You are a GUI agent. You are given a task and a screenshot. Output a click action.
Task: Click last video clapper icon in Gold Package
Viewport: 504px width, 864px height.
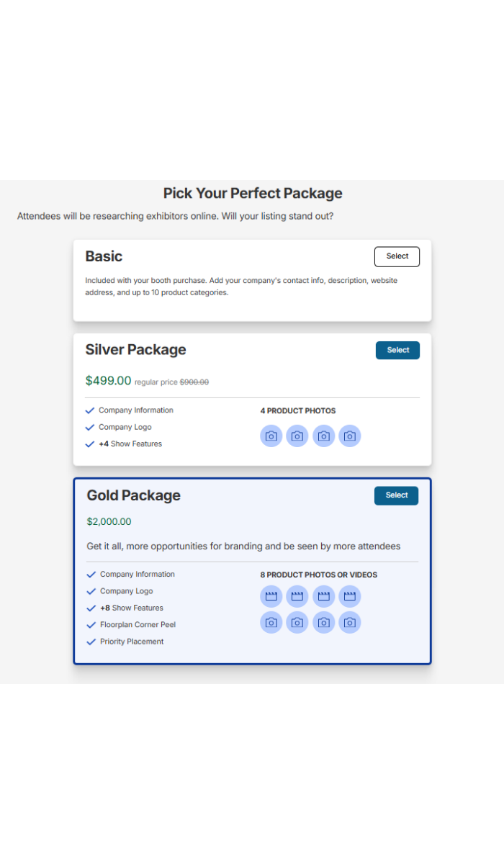point(349,596)
